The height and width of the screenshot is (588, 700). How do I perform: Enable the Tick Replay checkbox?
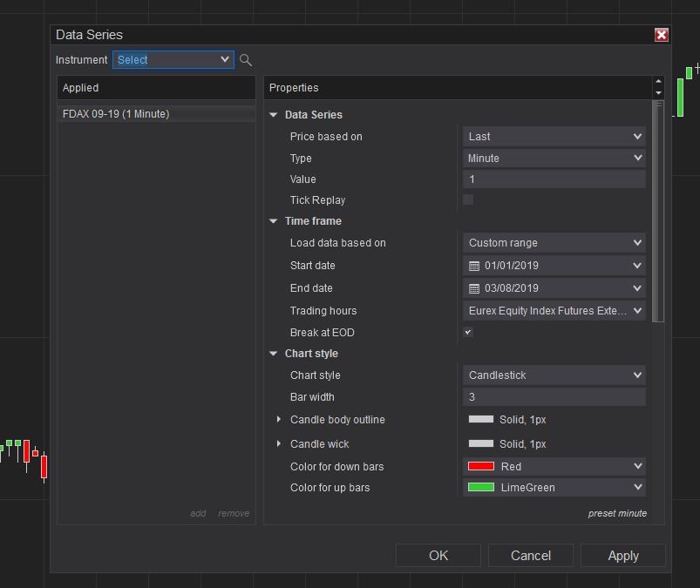coord(468,199)
